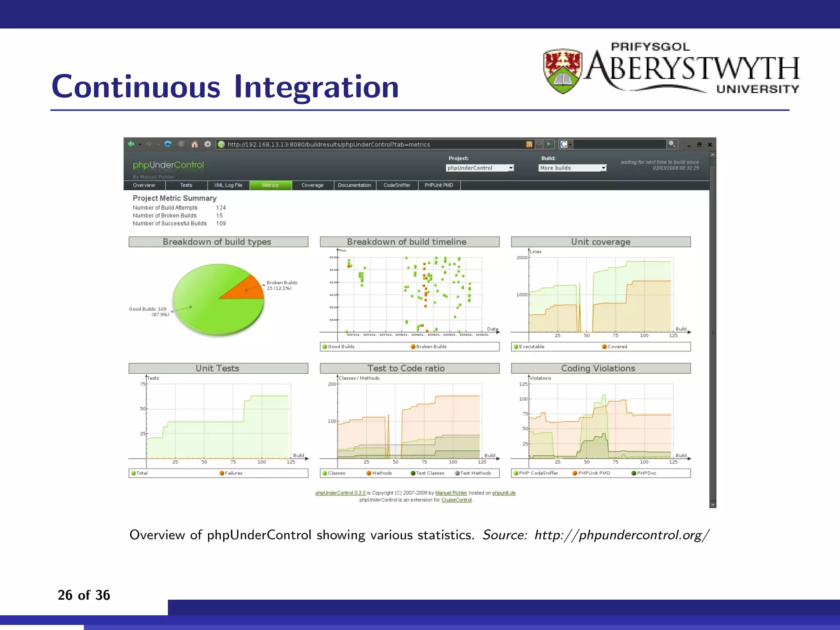Click the Failures legend swatch
This screenshot has width=840, height=630.
click(222, 473)
